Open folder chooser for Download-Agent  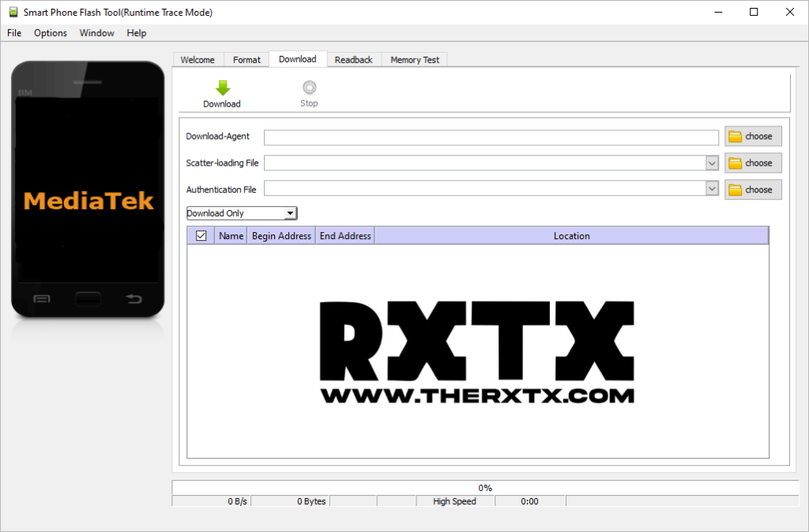coord(752,136)
